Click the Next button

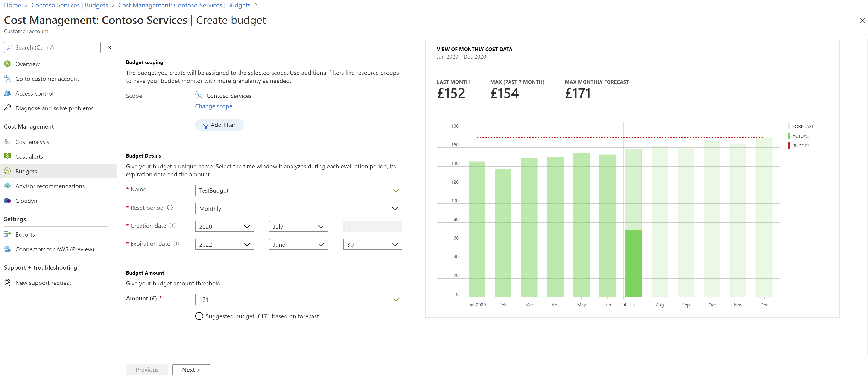pos(191,369)
